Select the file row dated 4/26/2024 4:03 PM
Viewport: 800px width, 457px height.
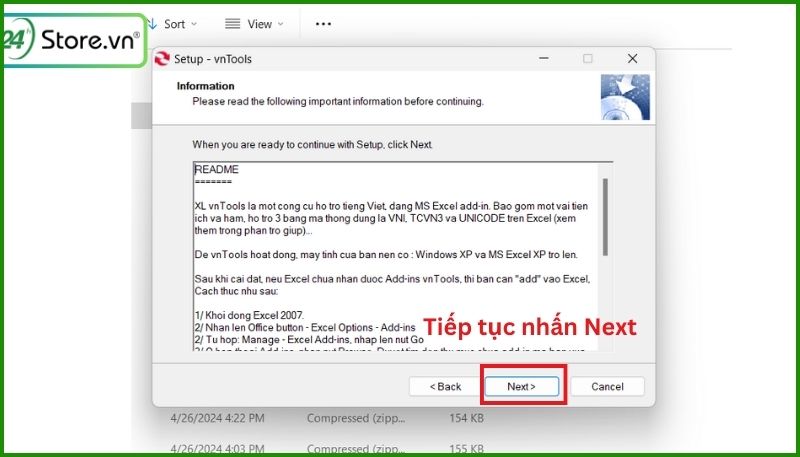327,449
